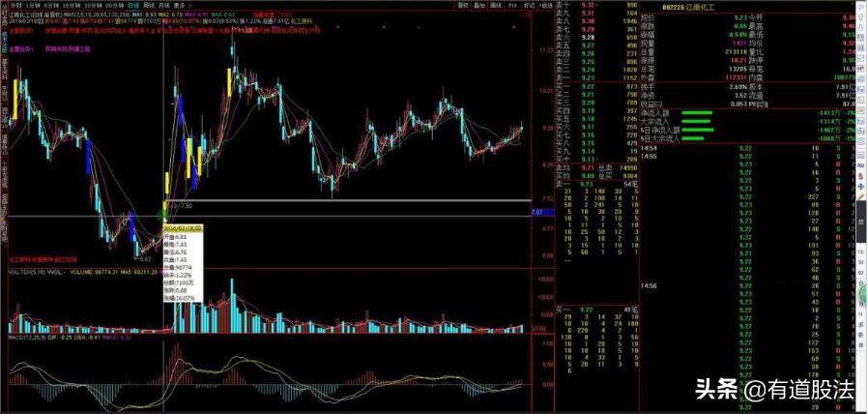Click the 卖均 9.71 总卖 row
Viewport: 868px width, 414px height.
click(595, 167)
